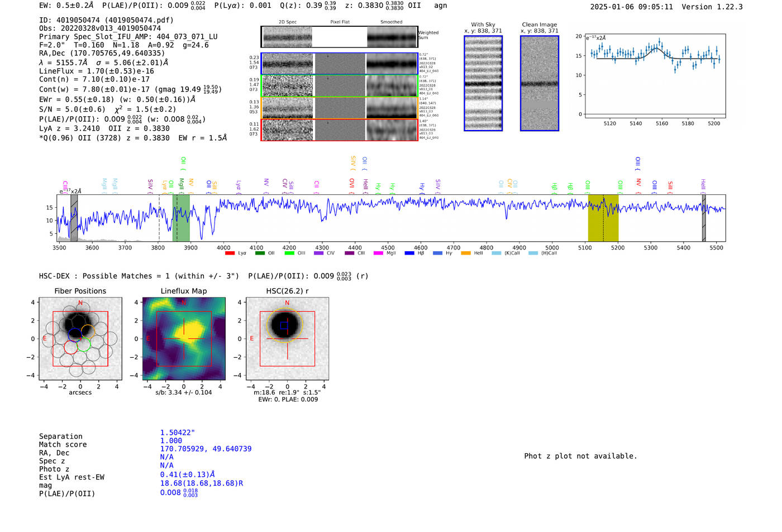This screenshot has width=782, height=532.
Task: Select the Primary Spec_Slot_IFU_AMP line
Action: click(x=128, y=37)
